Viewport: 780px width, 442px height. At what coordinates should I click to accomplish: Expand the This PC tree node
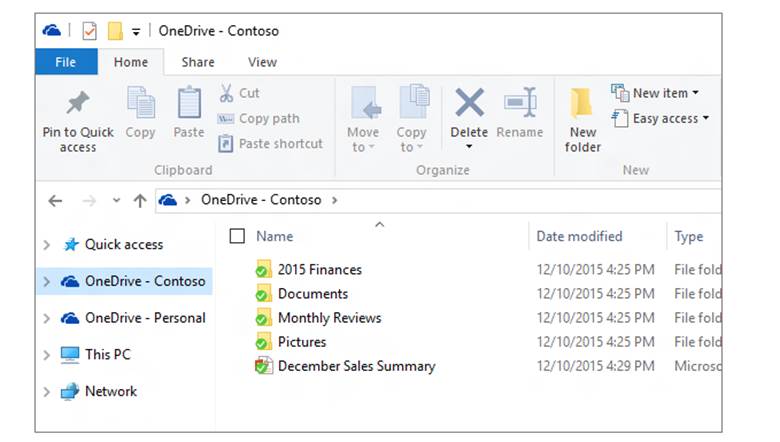click(47, 355)
